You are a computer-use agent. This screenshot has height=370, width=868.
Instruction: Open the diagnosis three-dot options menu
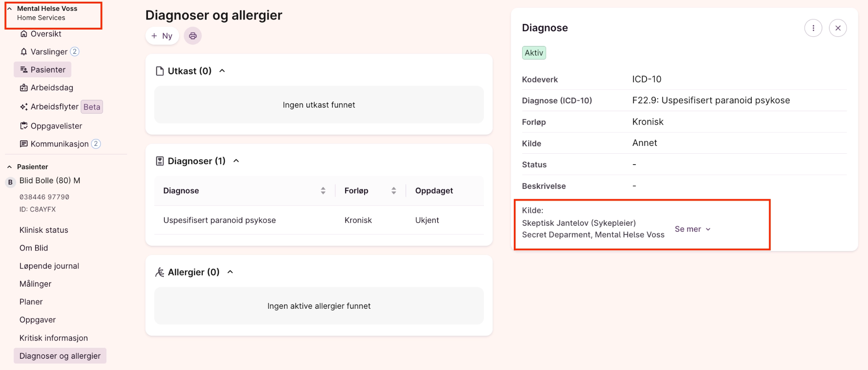(813, 28)
